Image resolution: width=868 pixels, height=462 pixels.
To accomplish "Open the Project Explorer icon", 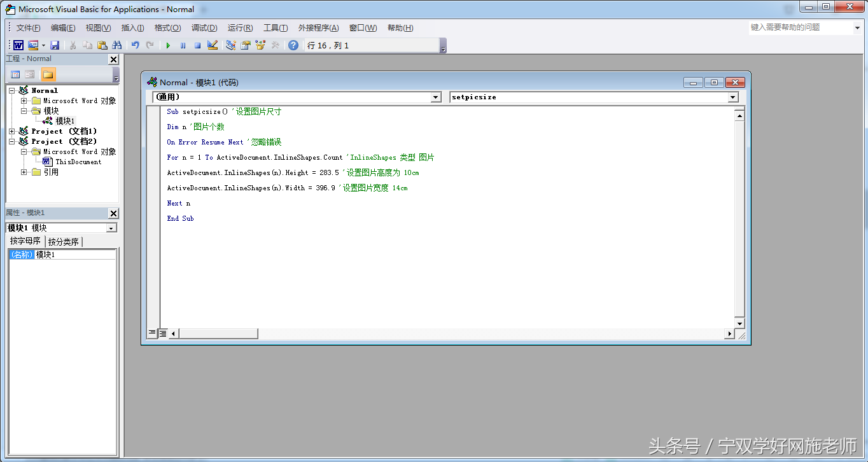I will (x=231, y=45).
